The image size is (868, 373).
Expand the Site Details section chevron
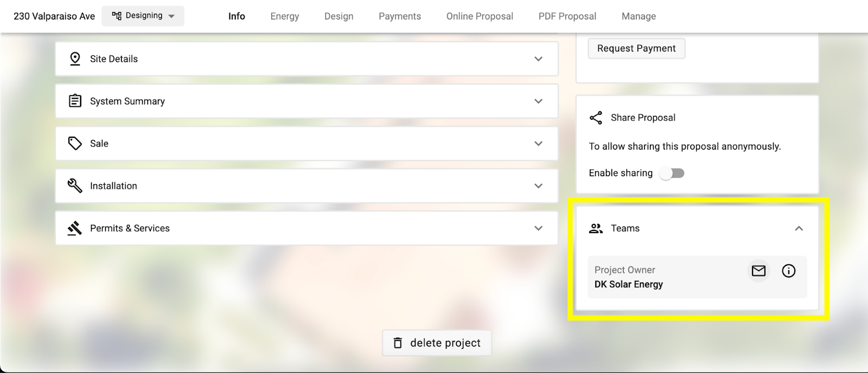coord(538,59)
